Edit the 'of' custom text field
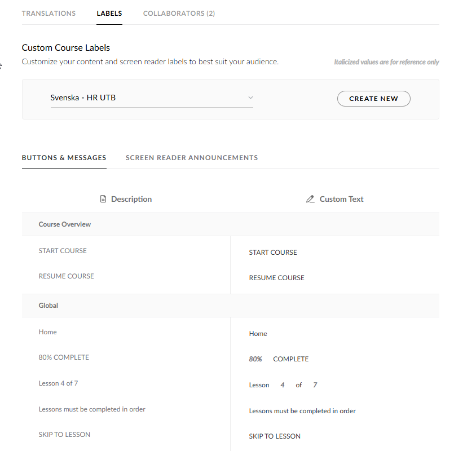Image resolution: width=476 pixels, height=451 pixels. (x=299, y=385)
